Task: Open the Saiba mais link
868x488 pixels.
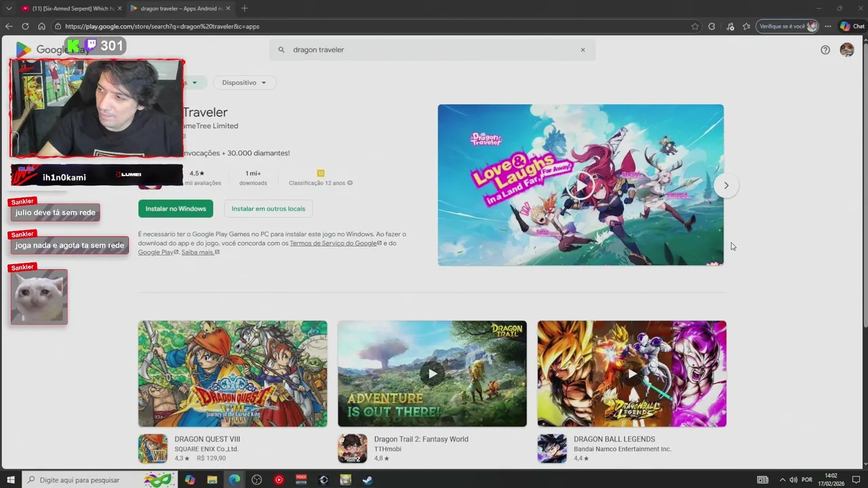Action: (x=200, y=252)
